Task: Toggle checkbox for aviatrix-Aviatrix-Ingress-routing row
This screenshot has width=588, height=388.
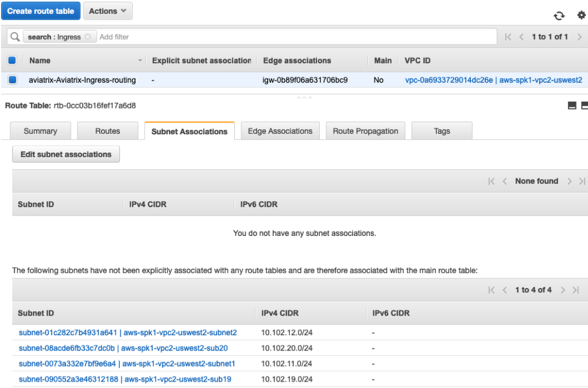Action: tap(13, 79)
